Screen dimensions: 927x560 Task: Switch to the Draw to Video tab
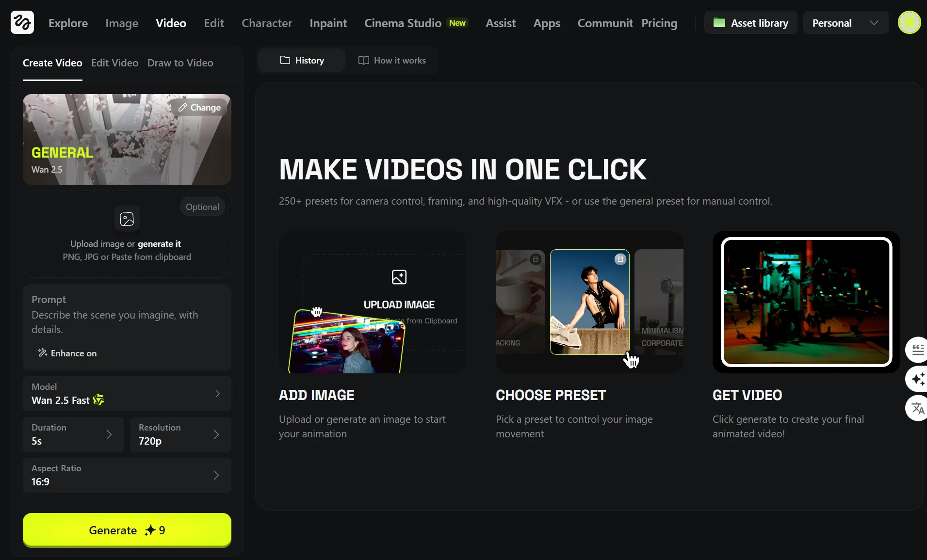coord(180,63)
